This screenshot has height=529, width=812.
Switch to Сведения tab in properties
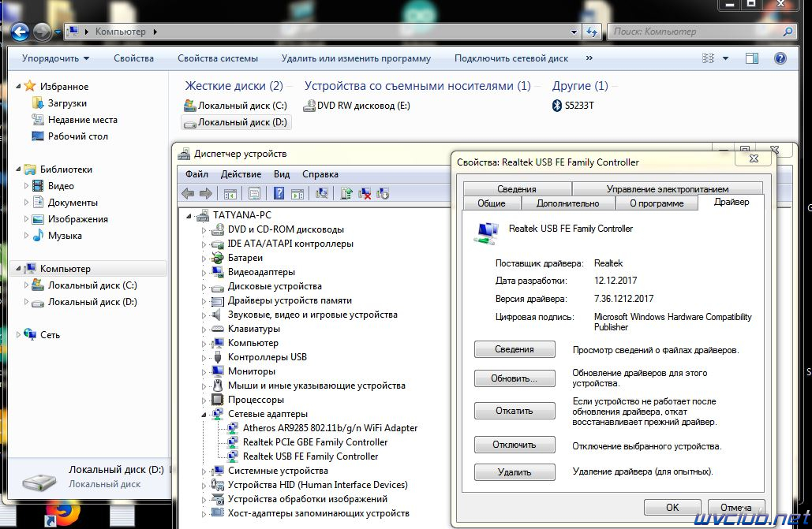coord(517,189)
